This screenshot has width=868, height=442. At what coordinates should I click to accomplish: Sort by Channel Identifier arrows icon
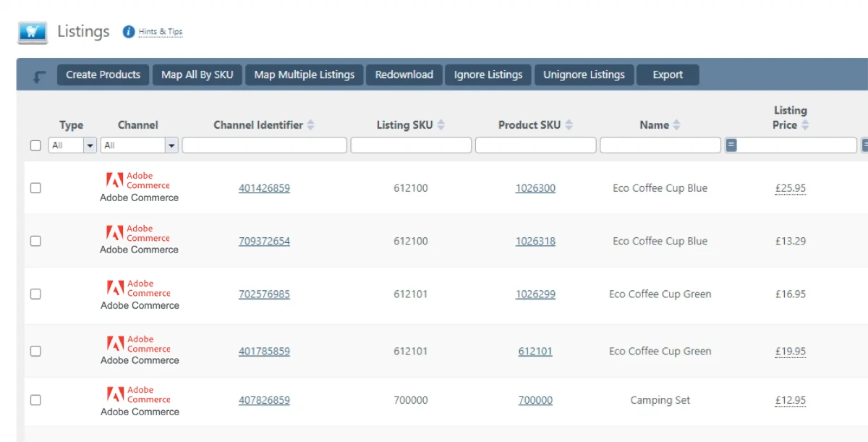(310, 125)
